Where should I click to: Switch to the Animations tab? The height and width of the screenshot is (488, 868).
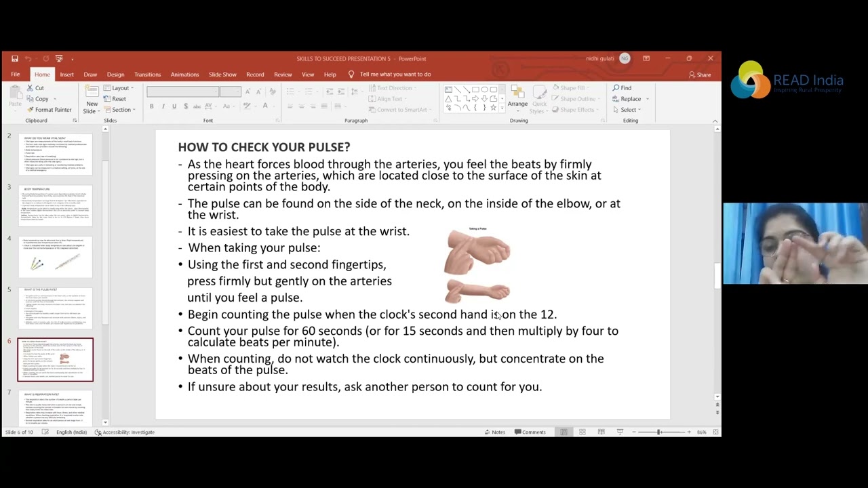pyautogui.click(x=184, y=75)
